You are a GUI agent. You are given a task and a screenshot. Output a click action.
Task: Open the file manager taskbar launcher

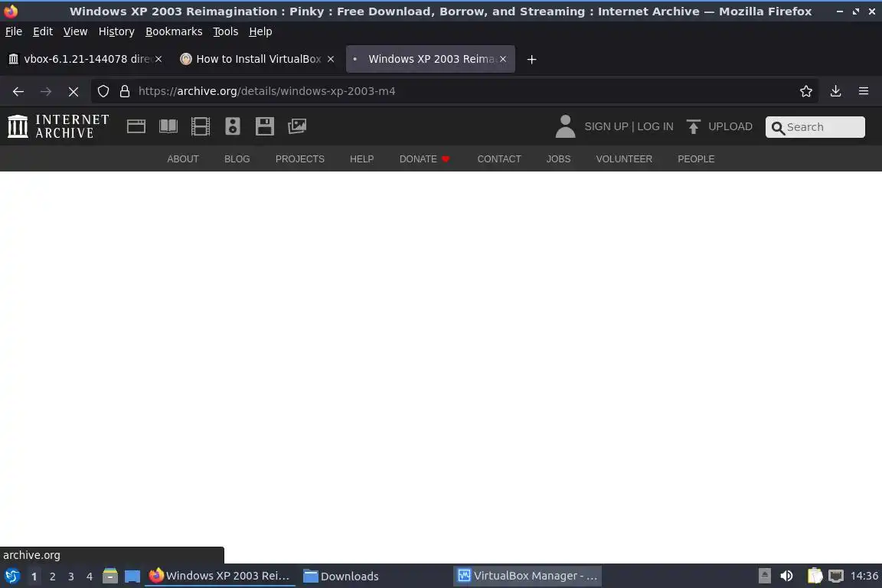tap(110, 577)
